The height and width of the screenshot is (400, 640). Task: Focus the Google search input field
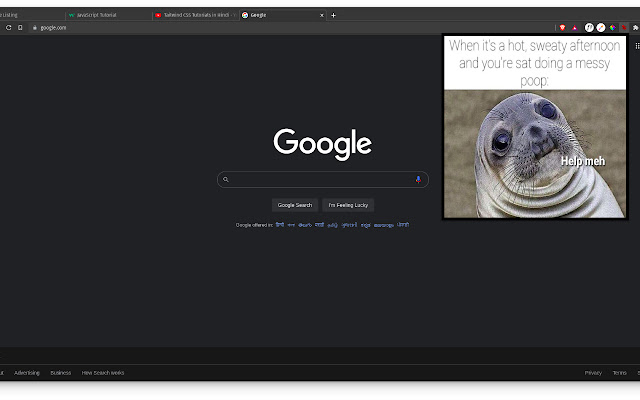(322, 180)
